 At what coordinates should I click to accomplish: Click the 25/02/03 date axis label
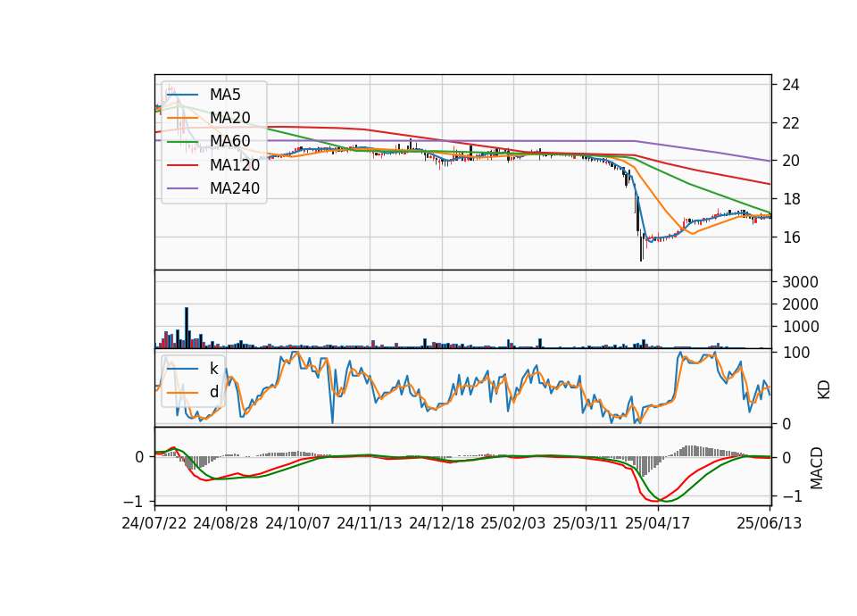pos(513,523)
